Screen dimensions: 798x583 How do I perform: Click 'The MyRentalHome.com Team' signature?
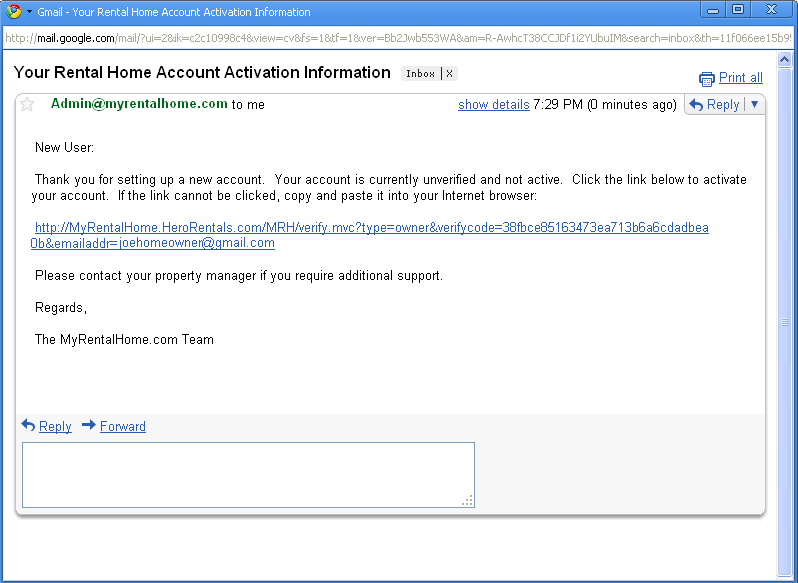124,340
